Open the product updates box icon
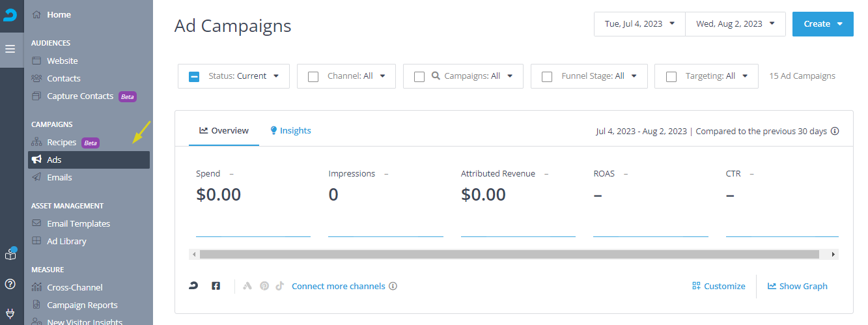 10,254
